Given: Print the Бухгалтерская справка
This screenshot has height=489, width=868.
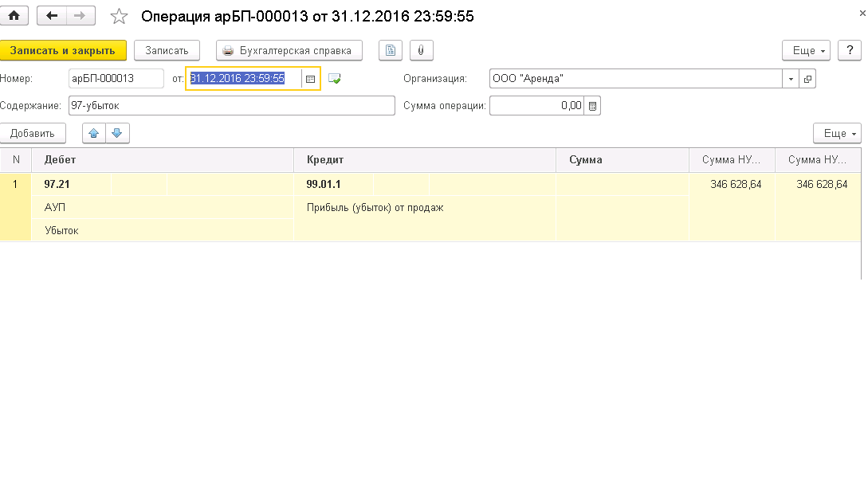Looking at the screenshot, I should [x=289, y=50].
